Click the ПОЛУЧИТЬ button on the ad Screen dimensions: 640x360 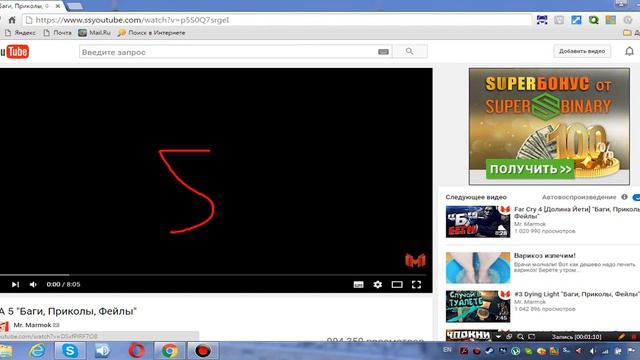click(x=530, y=169)
